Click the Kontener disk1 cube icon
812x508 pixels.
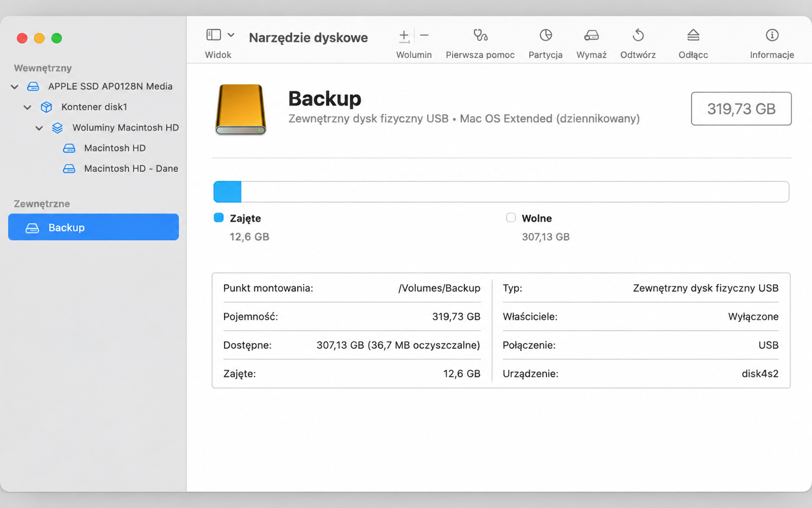[47, 107]
